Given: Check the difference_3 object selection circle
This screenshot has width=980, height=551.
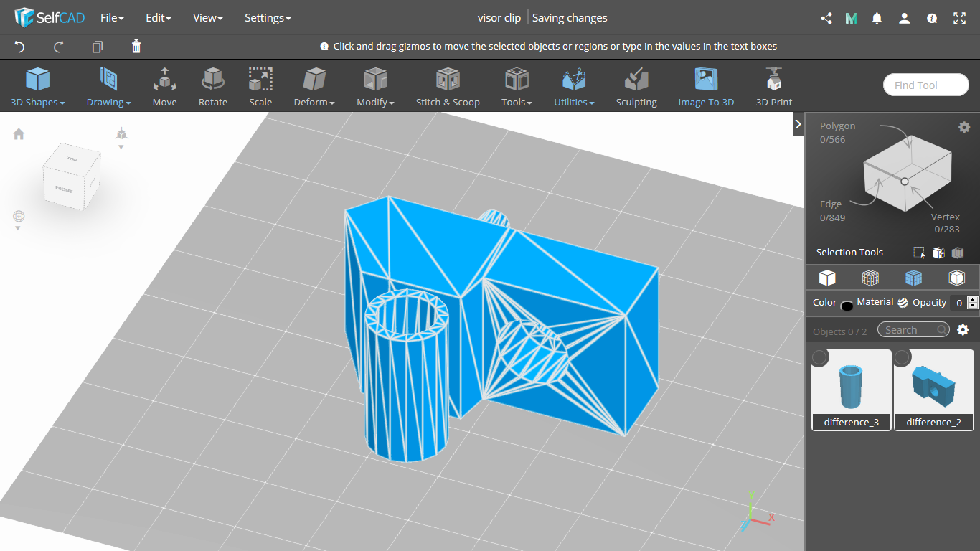Looking at the screenshot, I should [820, 357].
